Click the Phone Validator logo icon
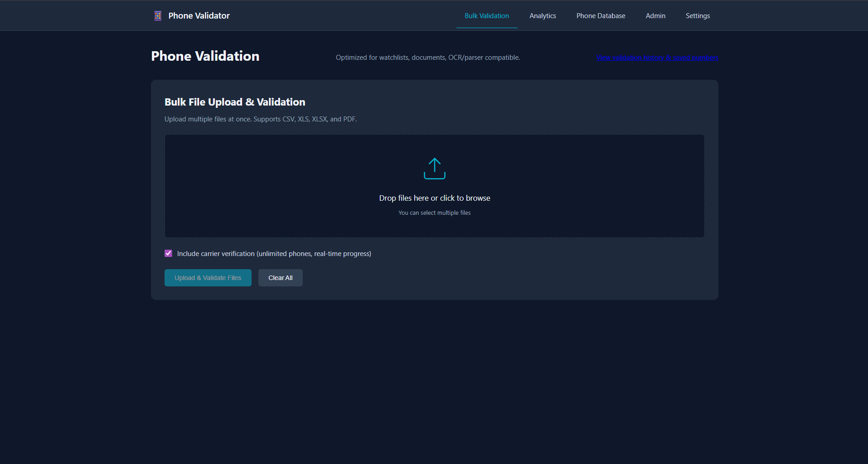This screenshot has height=464, width=868. click(158, 16)
